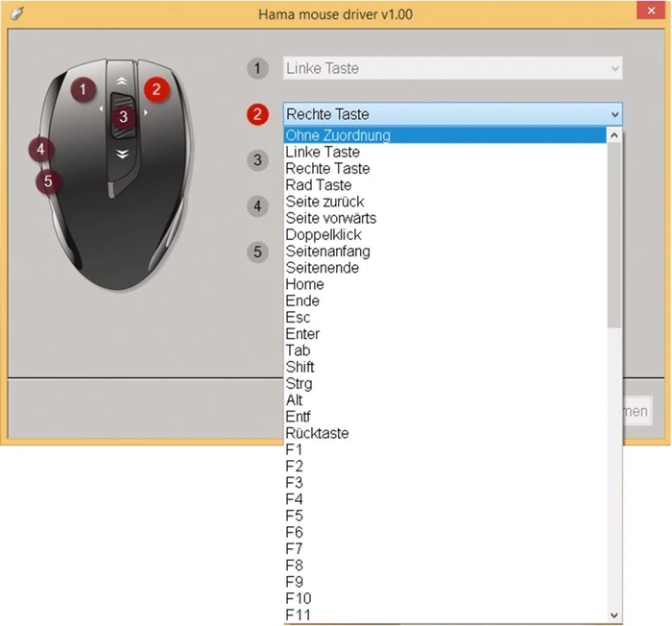Assign 'Tab' from the list

444,350
